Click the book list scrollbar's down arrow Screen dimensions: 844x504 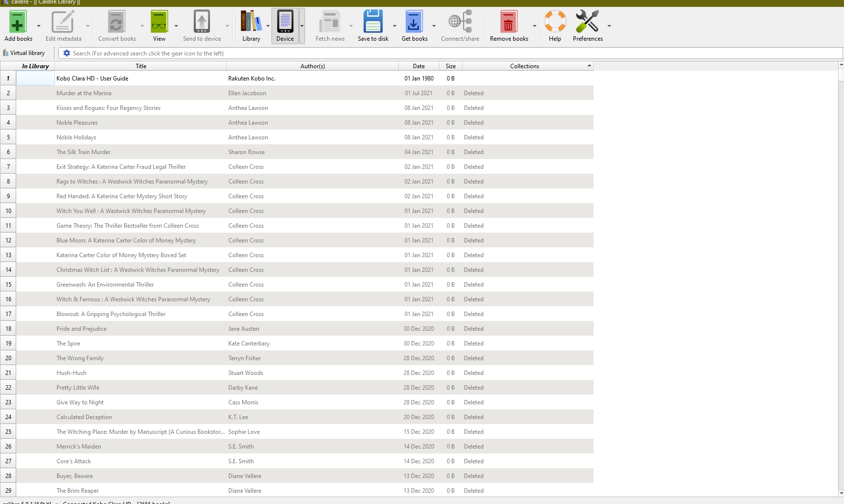pos(841,493)
